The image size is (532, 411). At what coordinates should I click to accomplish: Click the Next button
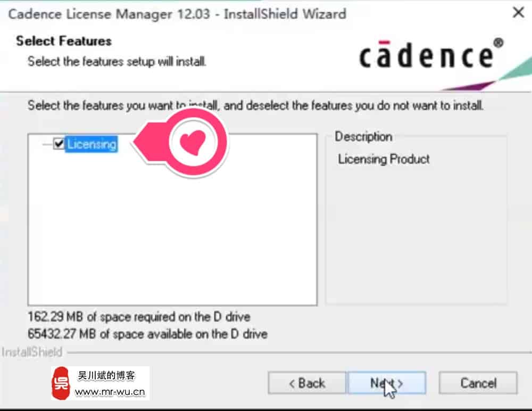[387, 383]
